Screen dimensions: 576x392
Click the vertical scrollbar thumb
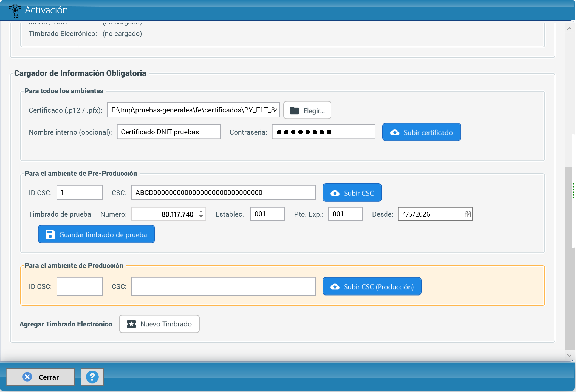(x=568, y=258)
